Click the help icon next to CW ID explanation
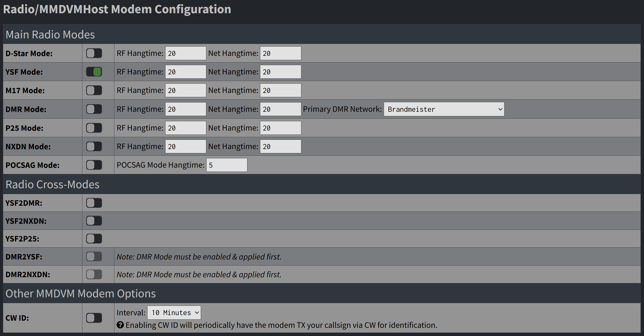This screenshot has width=644, height=336. pyautogui.click(x=120, y=325)
